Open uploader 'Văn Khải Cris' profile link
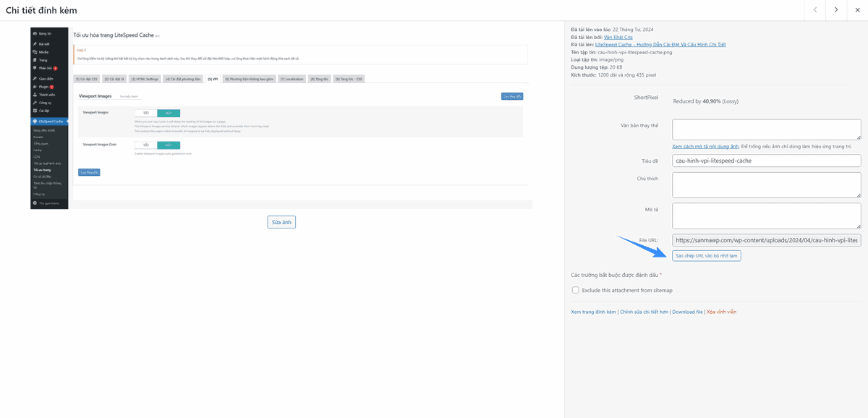 tap(618, 37)
